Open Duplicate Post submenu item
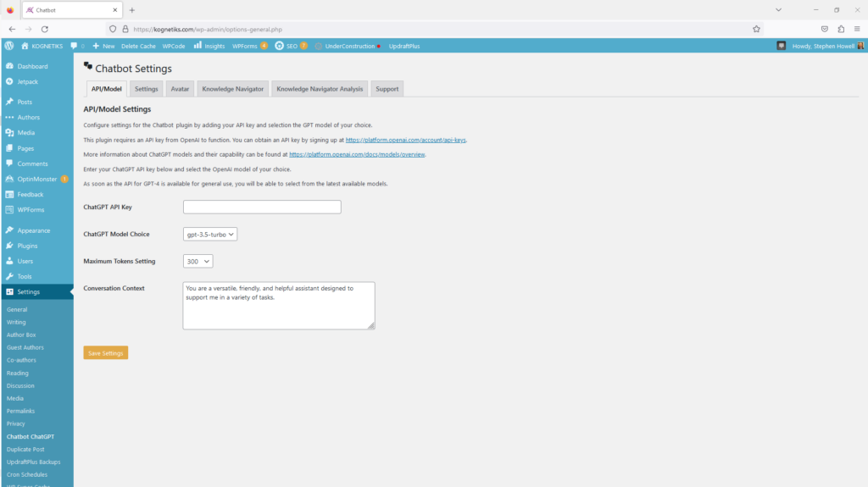Screen dimensions: 868x487 tap(25, 450)
